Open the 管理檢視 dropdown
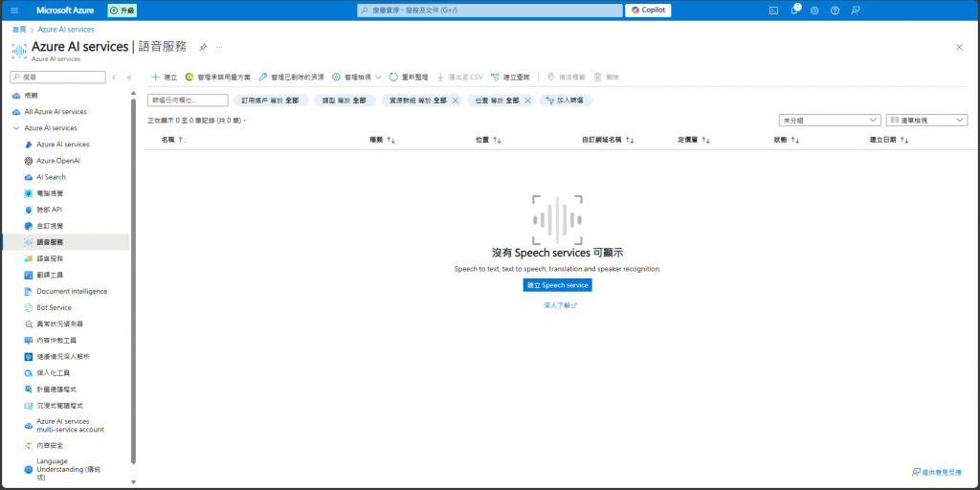980x490 pixels. click(x=356, y=77)
